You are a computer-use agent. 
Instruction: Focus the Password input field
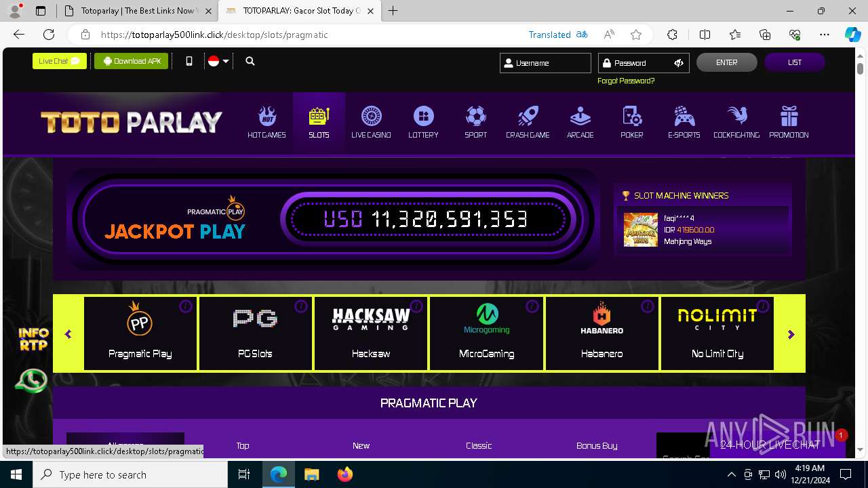[644, 63]
